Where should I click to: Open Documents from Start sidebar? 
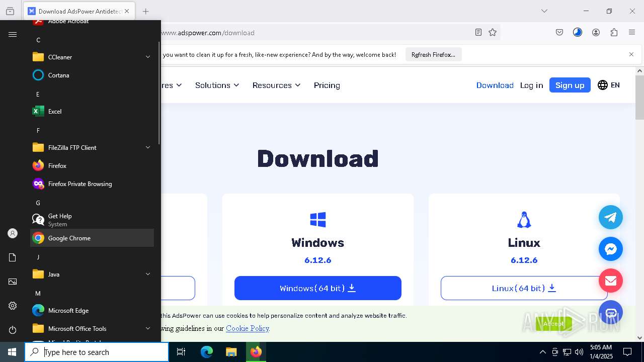pos(13,257)
